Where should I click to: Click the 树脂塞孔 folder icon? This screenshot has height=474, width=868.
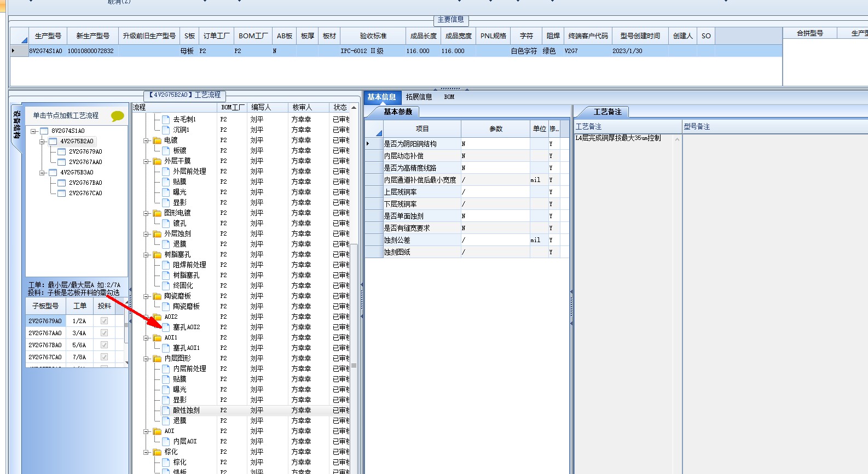[158, 255]
